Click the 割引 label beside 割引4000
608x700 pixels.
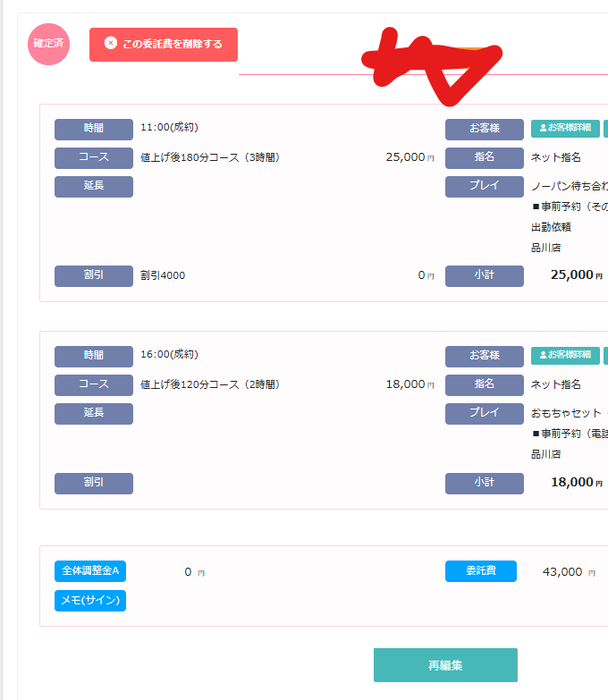94,275
